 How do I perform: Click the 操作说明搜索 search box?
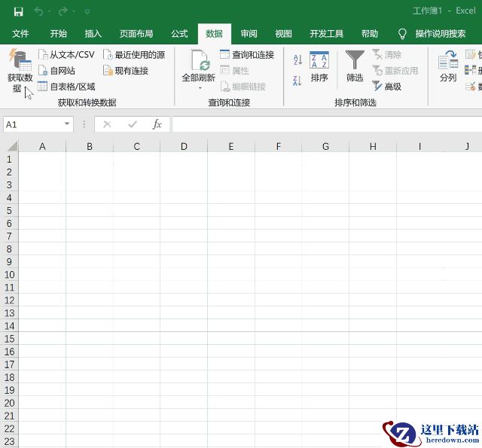pyautogui.click(x=440, y=33)
